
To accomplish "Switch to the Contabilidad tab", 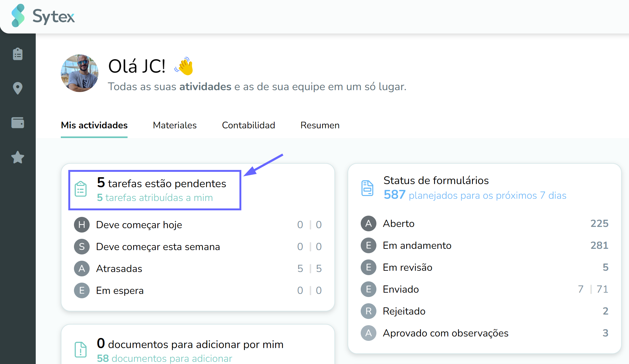I will [x=249, y=125].
